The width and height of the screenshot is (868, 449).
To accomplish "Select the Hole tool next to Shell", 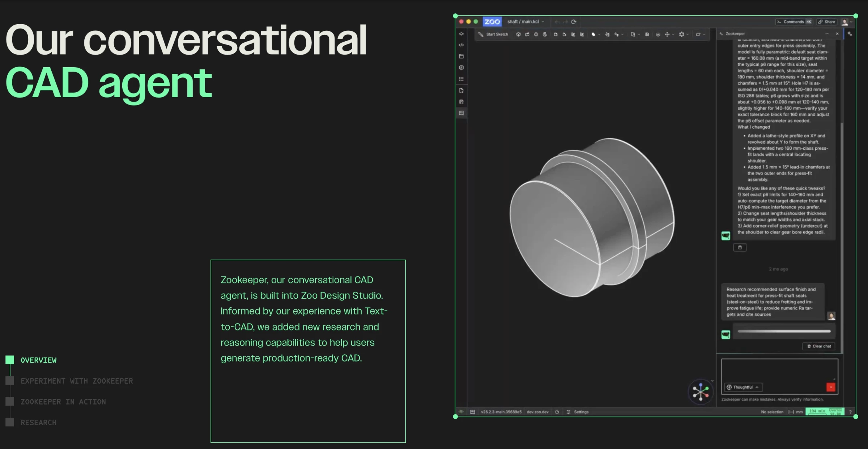I will (582, 34).
